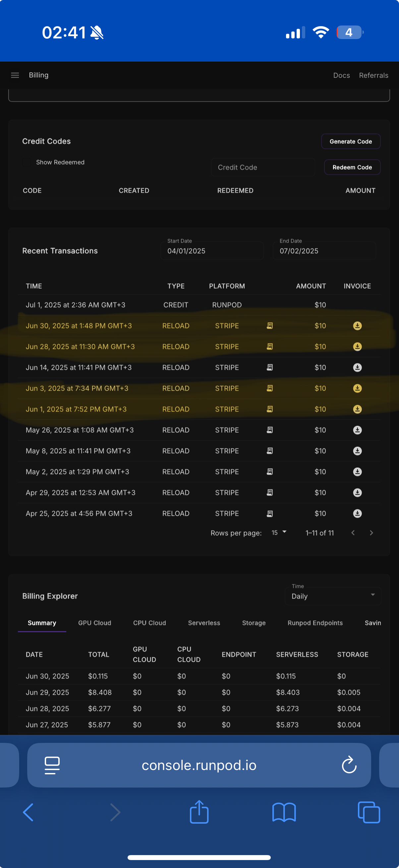The width and height of the screenshot is (399, 868).
Task: Open the hamburger navigation menu
Action: [15, 75]
